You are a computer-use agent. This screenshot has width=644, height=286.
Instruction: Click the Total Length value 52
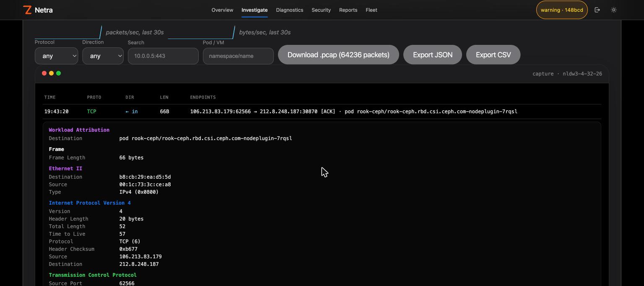click(122, 226)
